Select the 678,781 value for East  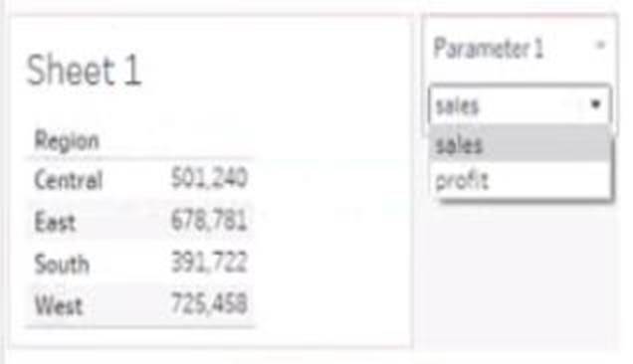coord(209,220)
